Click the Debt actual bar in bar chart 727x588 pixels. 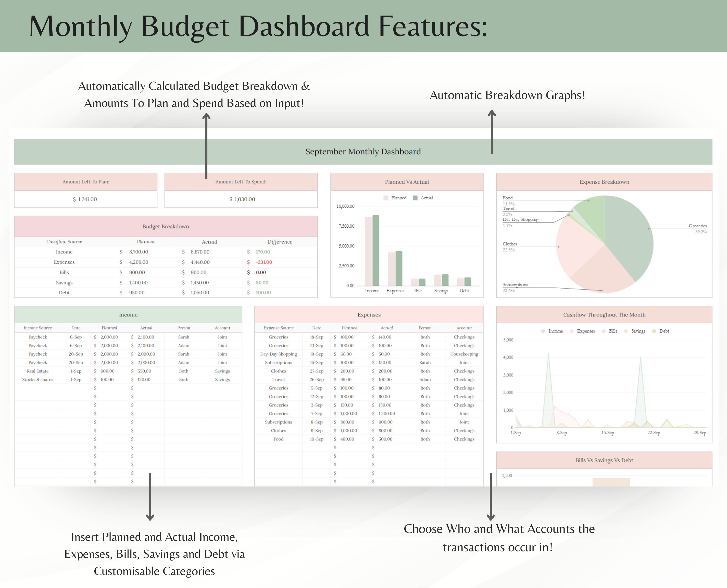[468, 281]
